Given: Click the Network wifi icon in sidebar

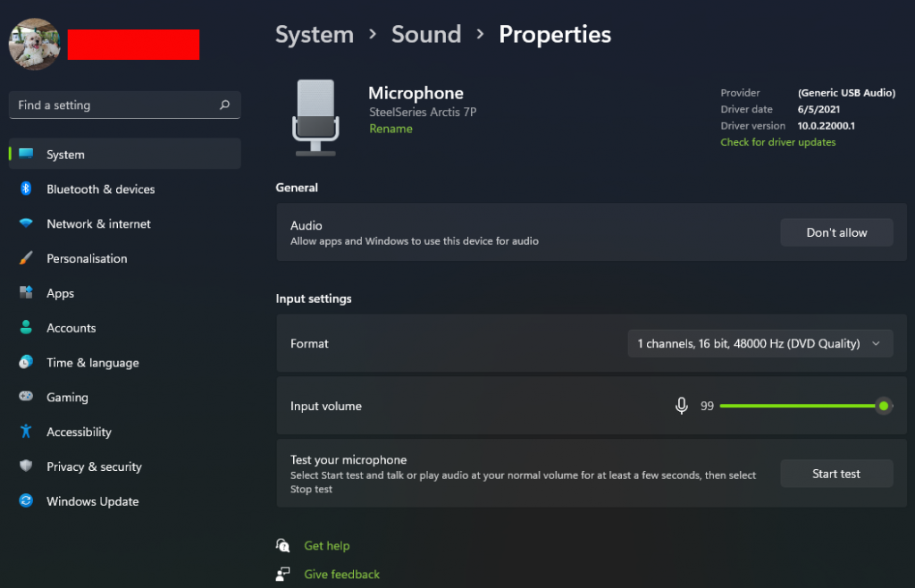Looking at the screenshot, I should (x=26, y=223).
